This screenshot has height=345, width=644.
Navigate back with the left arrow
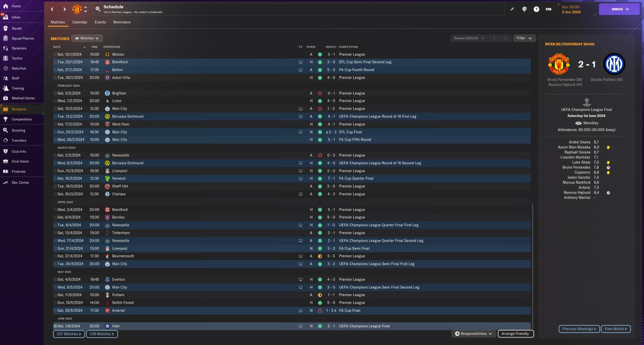pyautogui.click(x=52, y=9)
